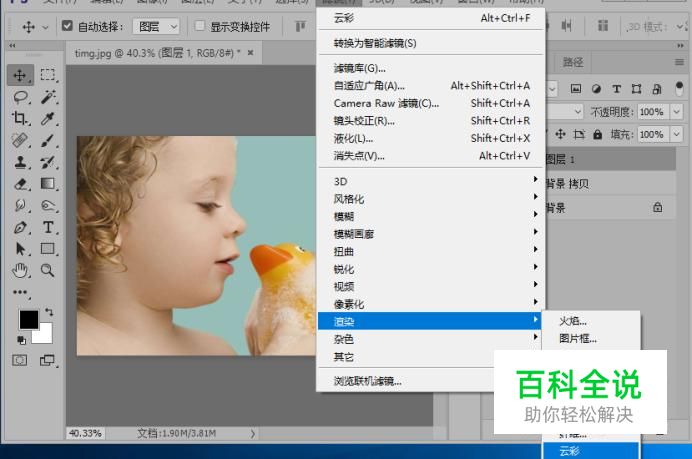Lock position of layer icon

coord(560,134)
